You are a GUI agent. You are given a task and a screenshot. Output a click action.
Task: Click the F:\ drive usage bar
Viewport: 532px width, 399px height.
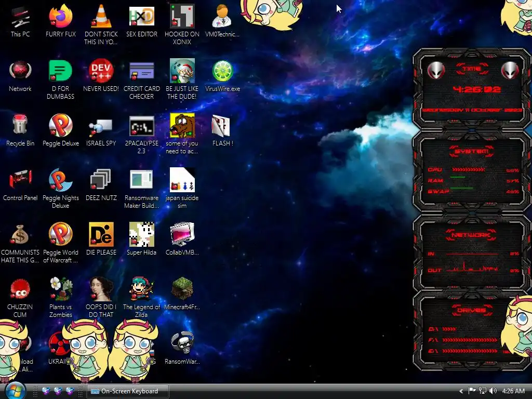469,340
